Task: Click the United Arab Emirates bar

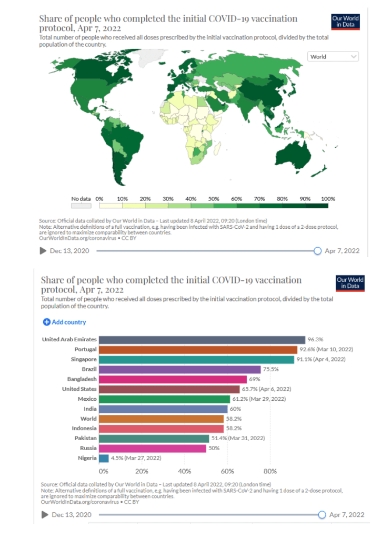Action: [x=202, y=340]
